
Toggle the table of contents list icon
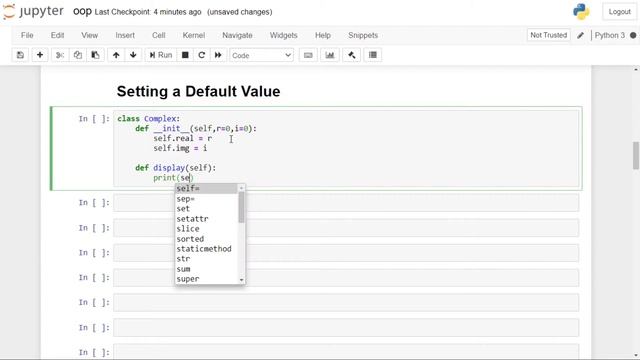[x=373, y=55]
